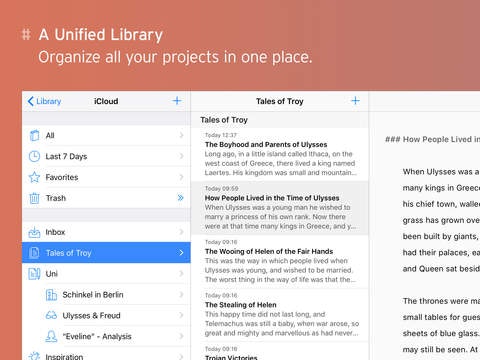This screenshot has height=360, width=480.
Task: Open sheet The Boyhood and Parents of Ulysses
Action: coord(280,154)
